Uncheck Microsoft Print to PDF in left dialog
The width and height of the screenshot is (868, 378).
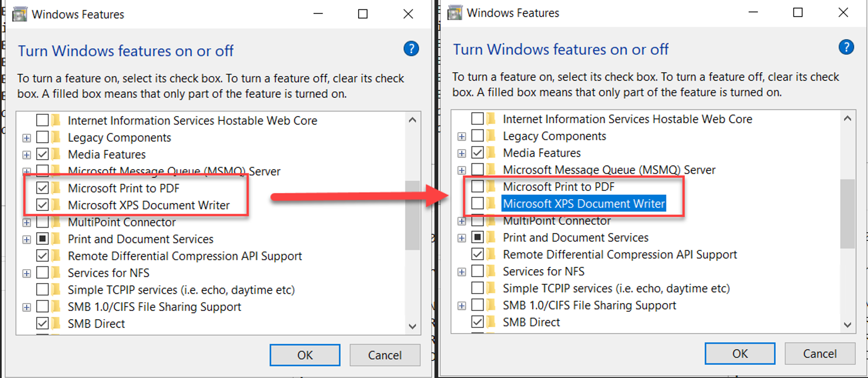42,188
